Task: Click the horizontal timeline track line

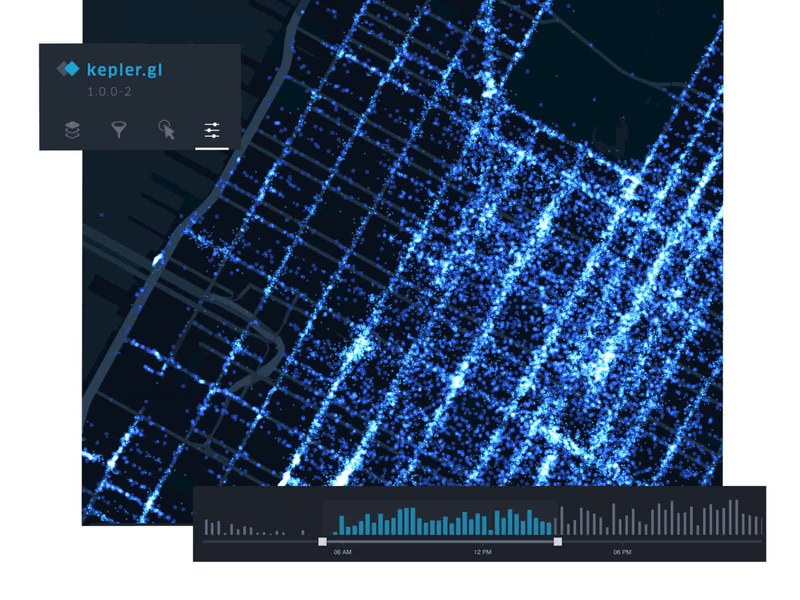Action: pos(250,541)
